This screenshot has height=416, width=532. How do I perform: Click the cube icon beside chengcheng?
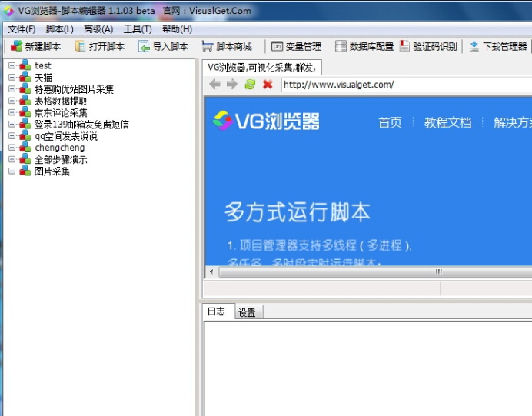[25, 148]
